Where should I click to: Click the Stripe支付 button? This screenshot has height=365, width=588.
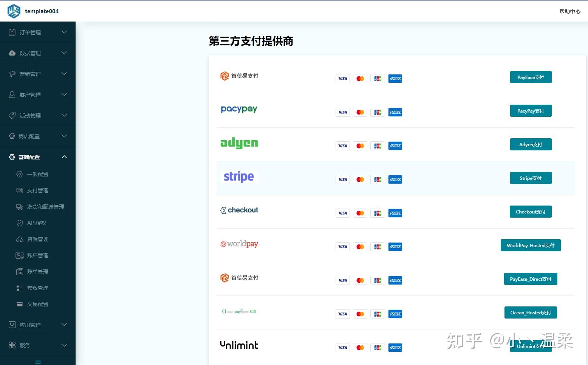point(531,178)
